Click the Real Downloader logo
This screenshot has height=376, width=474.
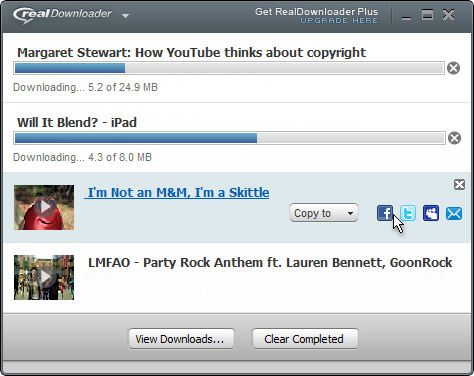62,15
